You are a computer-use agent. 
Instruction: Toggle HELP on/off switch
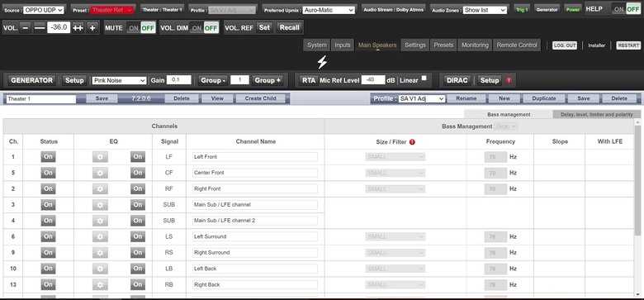pyautogui.click(x=626, y=9)
